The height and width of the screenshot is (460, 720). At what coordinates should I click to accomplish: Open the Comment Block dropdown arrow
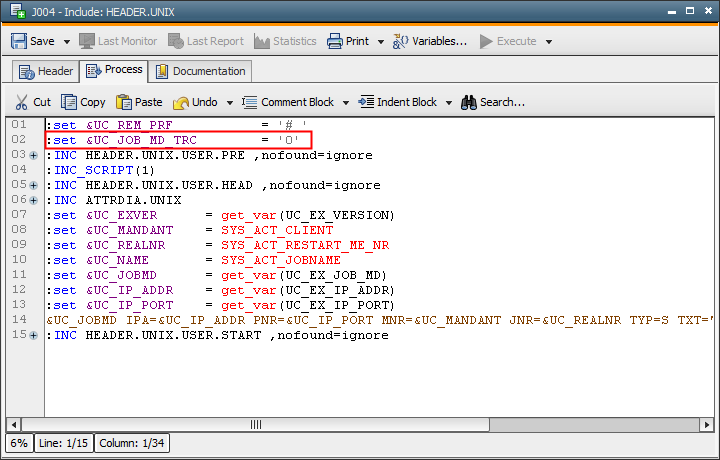tap(346, 103)
